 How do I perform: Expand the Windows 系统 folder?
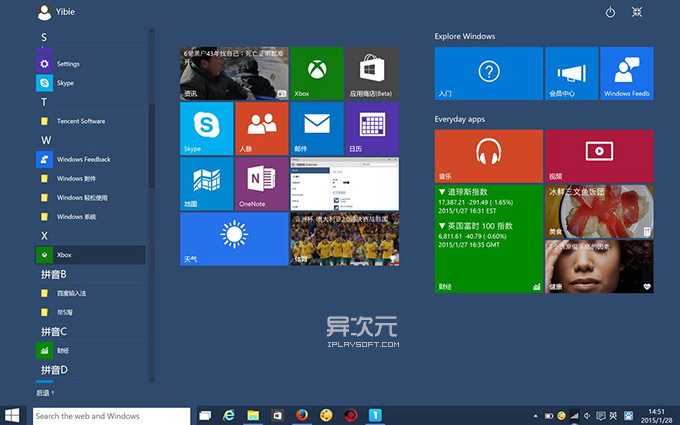[x=90, y=216]
